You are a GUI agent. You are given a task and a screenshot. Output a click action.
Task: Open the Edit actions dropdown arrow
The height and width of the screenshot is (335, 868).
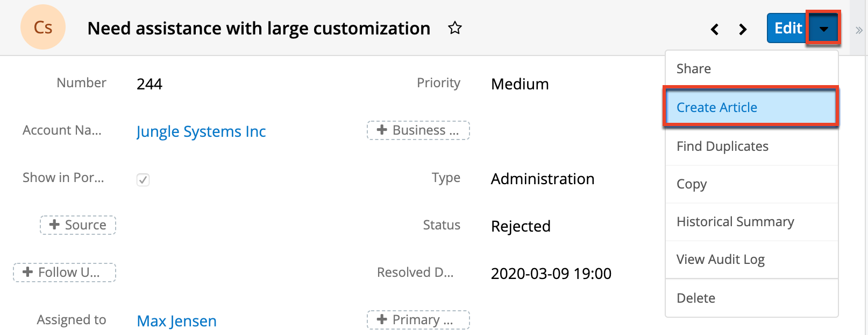(x=823, y=29)
